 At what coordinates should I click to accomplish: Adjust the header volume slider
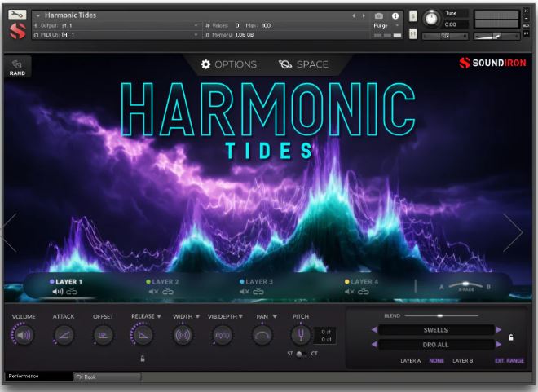pos(496,36)
